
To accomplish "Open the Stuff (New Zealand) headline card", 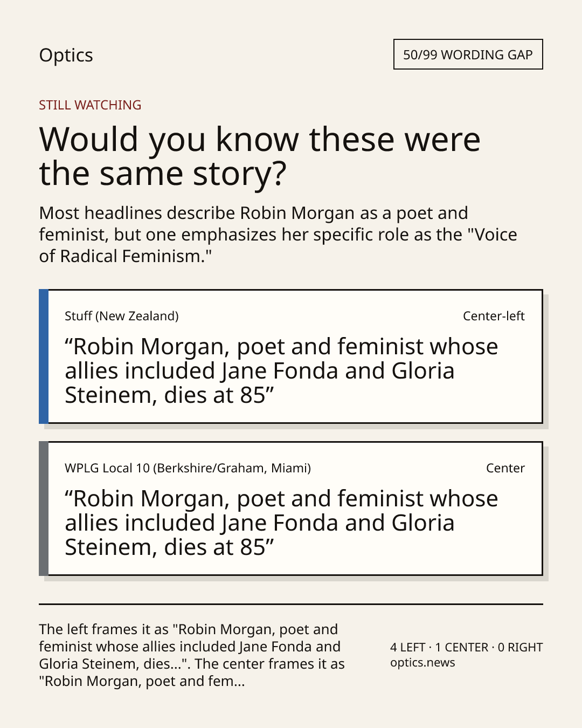I will 290,356.
